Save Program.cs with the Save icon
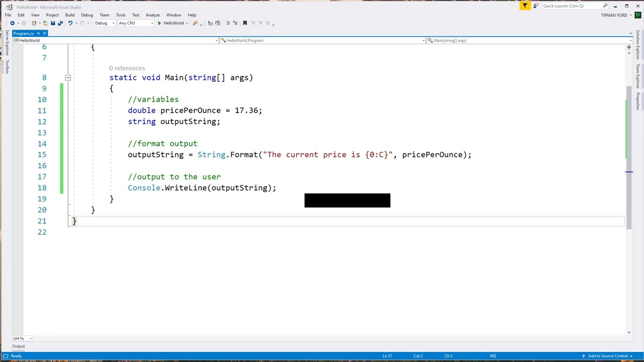The image size is (644, 362). [x=53, y=23]
